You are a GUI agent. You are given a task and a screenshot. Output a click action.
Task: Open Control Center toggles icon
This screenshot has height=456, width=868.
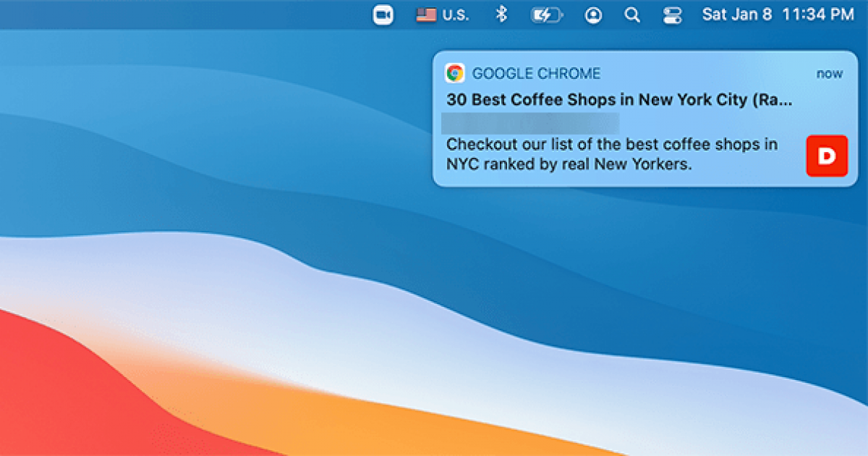pyautogui.click(x=672, y=14)
